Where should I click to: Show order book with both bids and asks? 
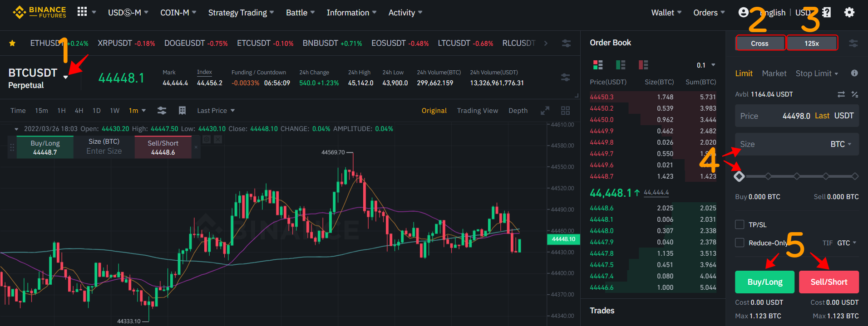click(598, 65)
